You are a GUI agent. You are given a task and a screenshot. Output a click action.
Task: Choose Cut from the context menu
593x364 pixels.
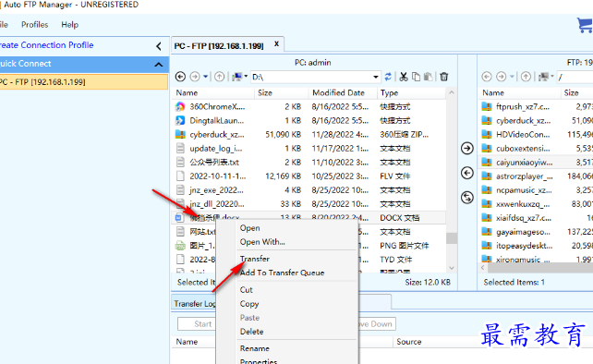tap(247, 290)
